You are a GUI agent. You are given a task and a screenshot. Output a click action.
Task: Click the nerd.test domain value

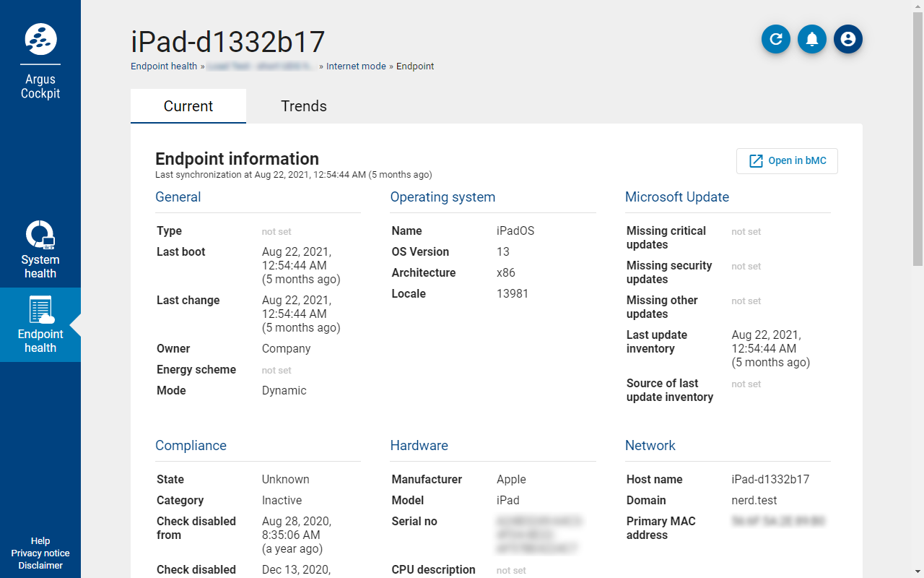tap(755, 501)
